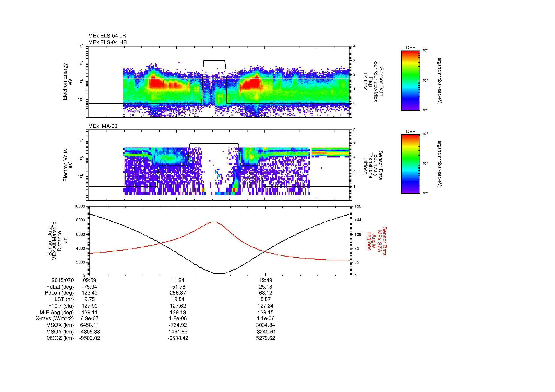Click the MSOX value -764.92

point(177,325)
